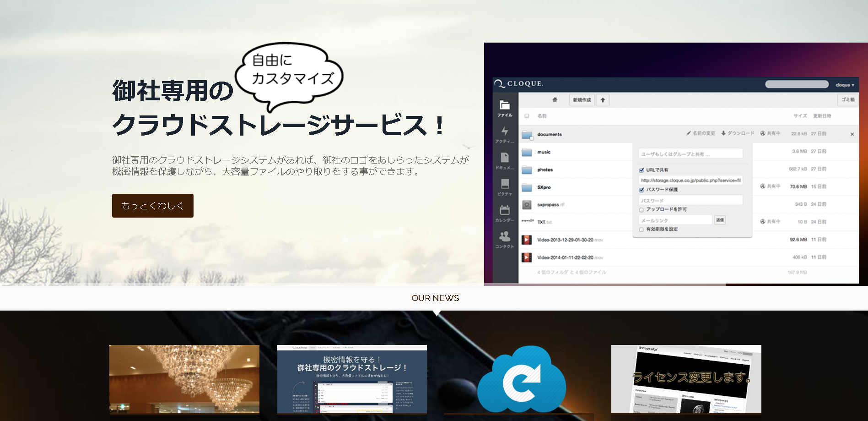Check the 有効期限を設定 option
This screenshot has height=421, width=868.
(641, 229)
